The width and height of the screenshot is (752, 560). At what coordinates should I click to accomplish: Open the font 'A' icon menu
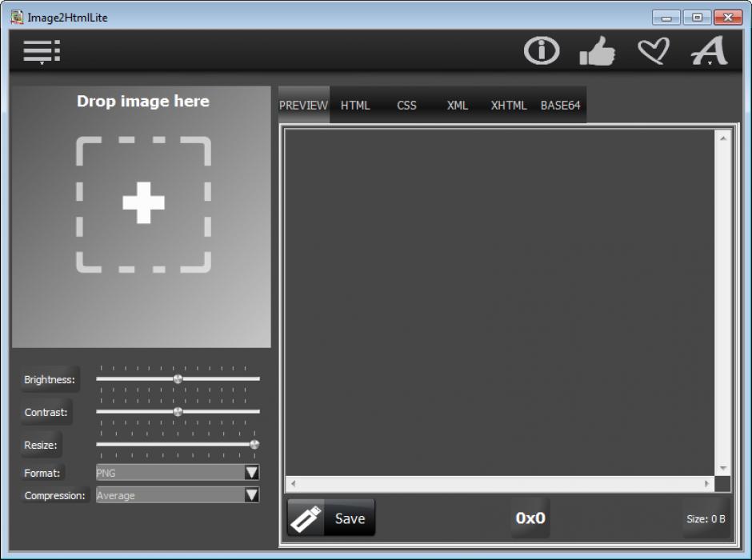[709, 52]
